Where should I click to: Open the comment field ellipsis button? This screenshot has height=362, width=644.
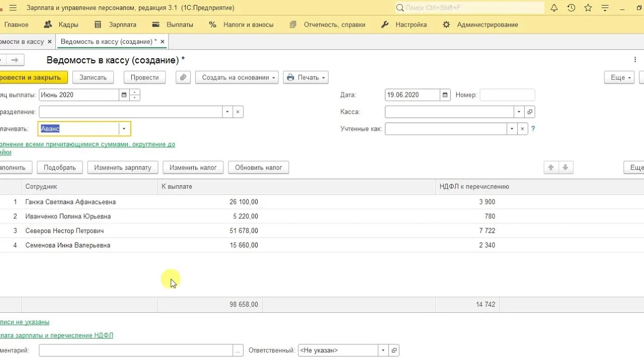238,350
